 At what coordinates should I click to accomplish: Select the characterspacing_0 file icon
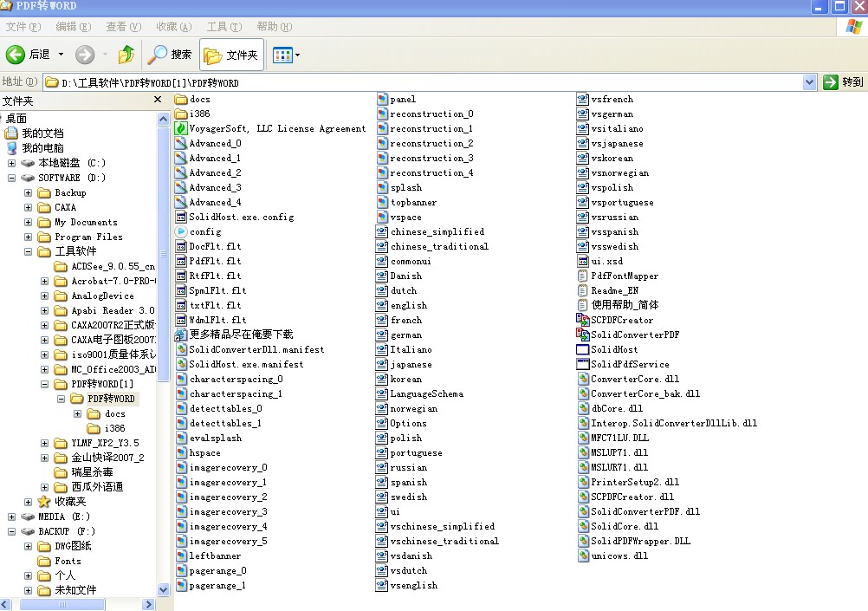180,379
